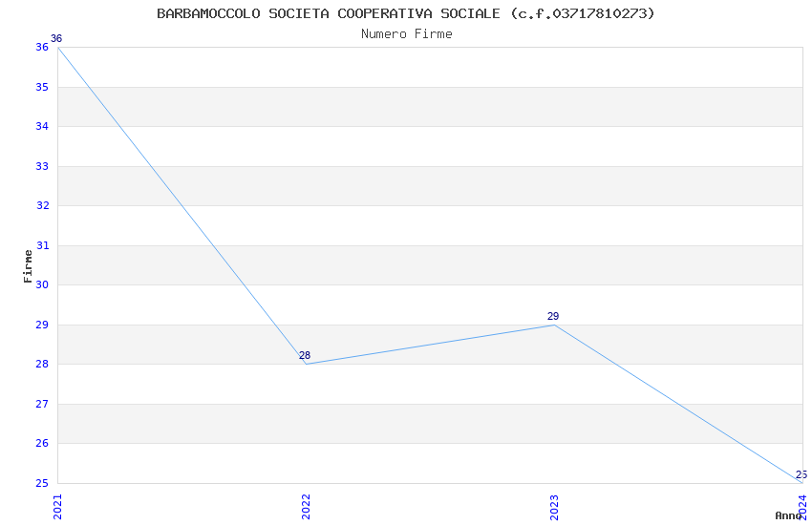Image resolution: width=812 pixels, height=525 pixels.
Task: Select the y-axis tick 27
Action: coord(42,404)
